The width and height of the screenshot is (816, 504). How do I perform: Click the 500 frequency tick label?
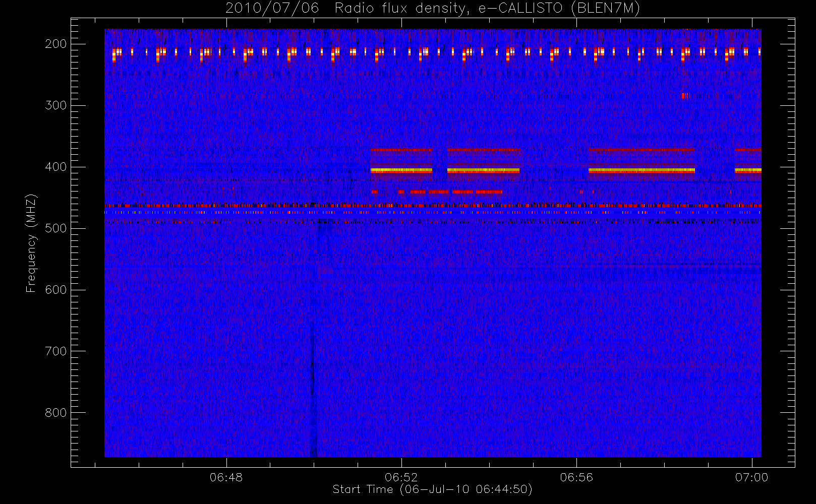pos(55,228)
